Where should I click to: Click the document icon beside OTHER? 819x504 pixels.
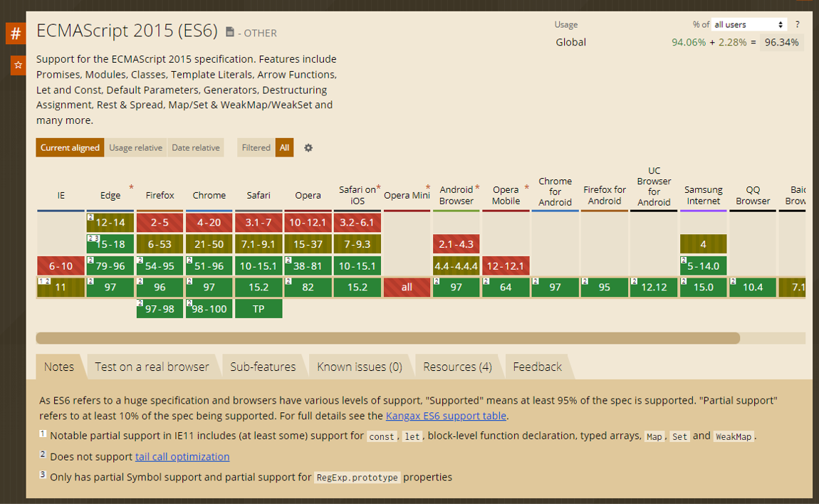(x=230, y=32)
